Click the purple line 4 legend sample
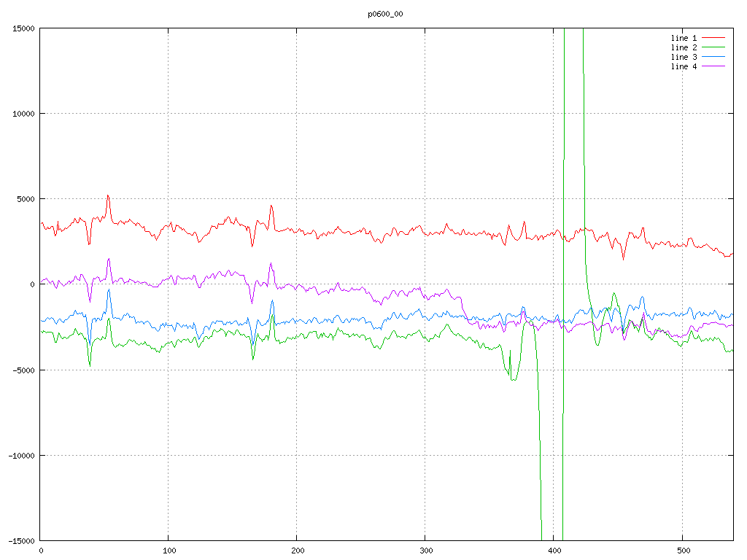Viewport: 747px width, 560px height. 713,66
